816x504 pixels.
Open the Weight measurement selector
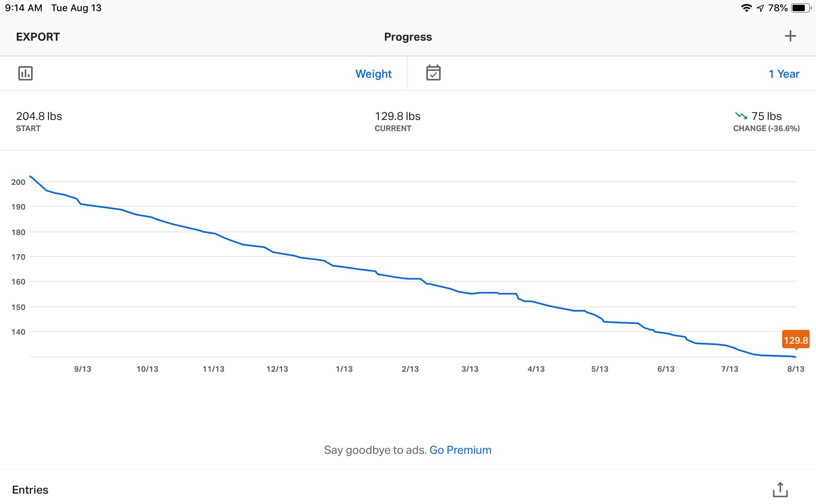[x=373, y=74]
